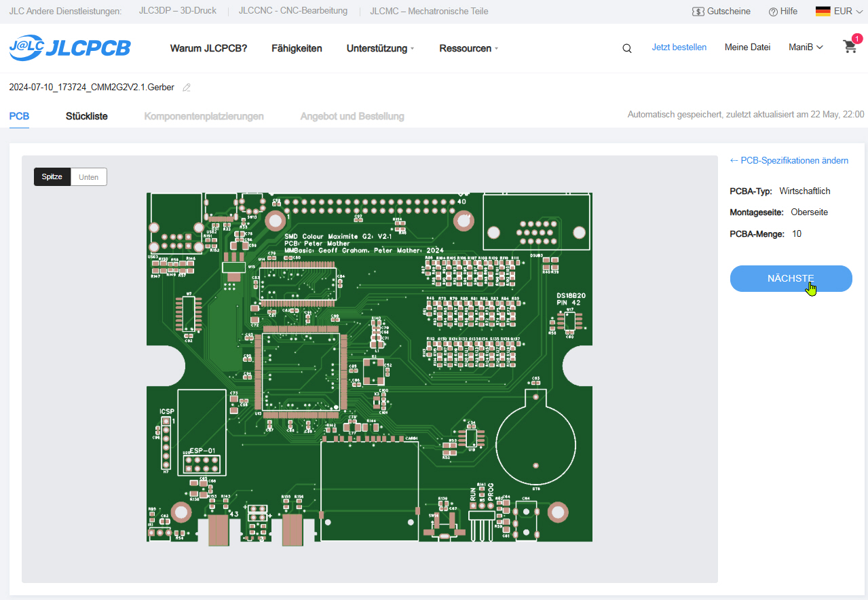Switch to Angebot und Bestellung tab
Viewport: 868px width, 600px height.
tap(352, 116)
